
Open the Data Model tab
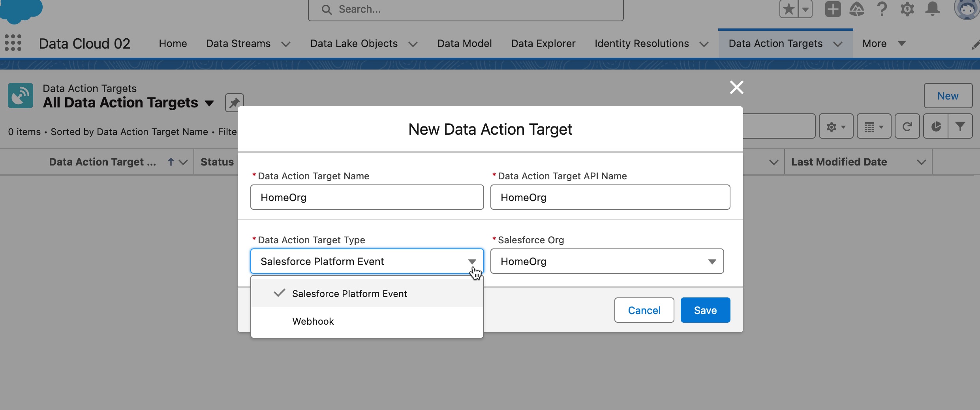pos(464,43)
